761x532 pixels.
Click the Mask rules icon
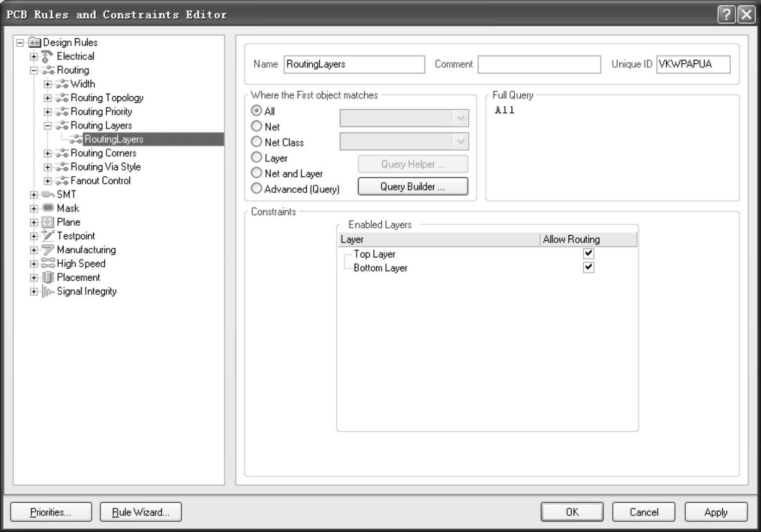point(48,208)
